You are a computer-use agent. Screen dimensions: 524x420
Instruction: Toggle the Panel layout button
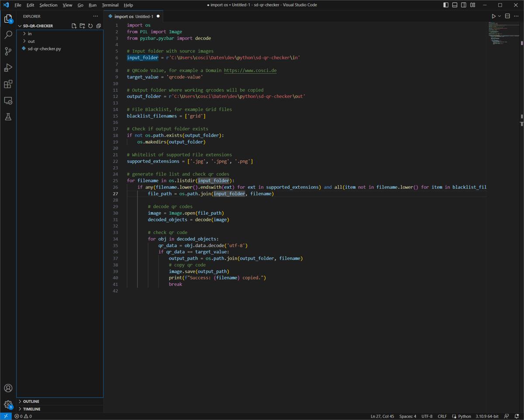(x=455, y=5)
